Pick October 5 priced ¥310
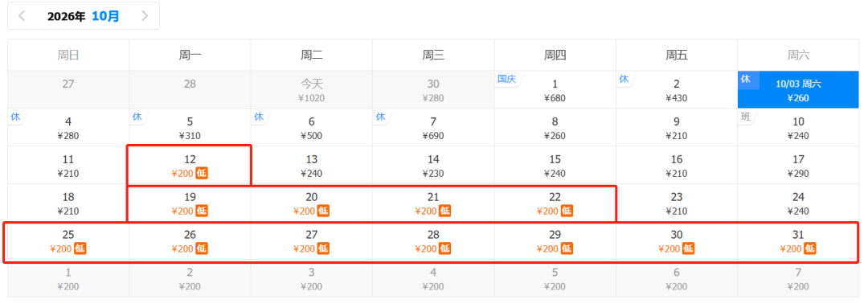 (x=190, y=127)
